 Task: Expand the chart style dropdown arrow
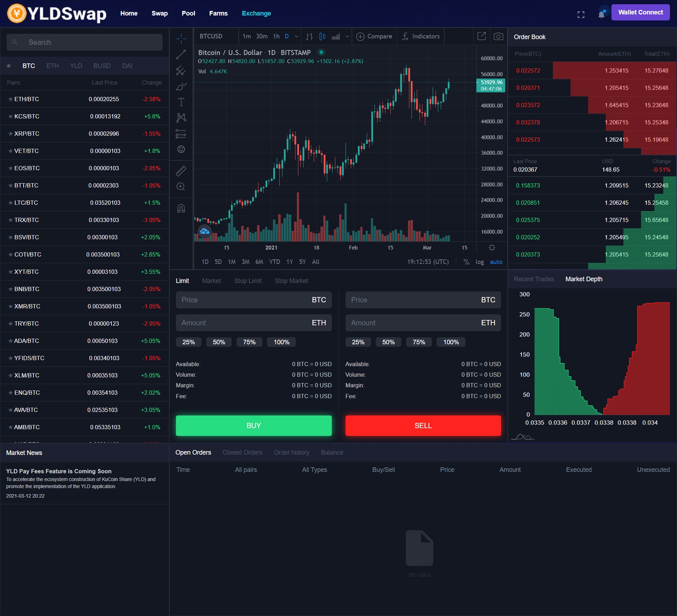click(347, 36)
